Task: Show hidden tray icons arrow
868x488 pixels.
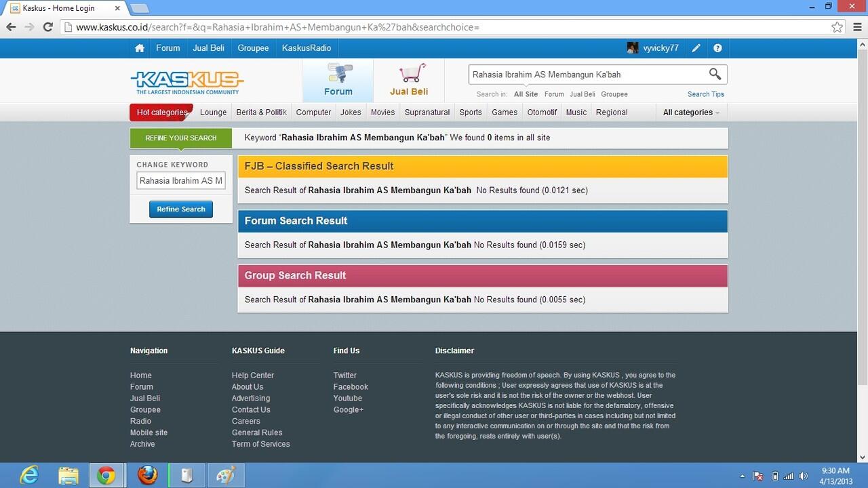Action: click(742, 476)
